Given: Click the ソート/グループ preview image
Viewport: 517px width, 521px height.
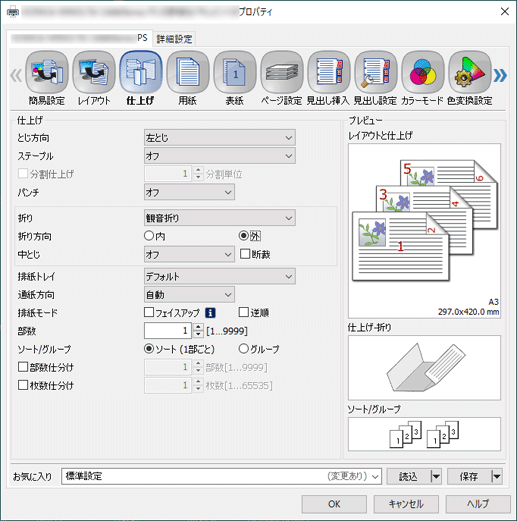Looking at the screenshot, I should tap(424, 434).
